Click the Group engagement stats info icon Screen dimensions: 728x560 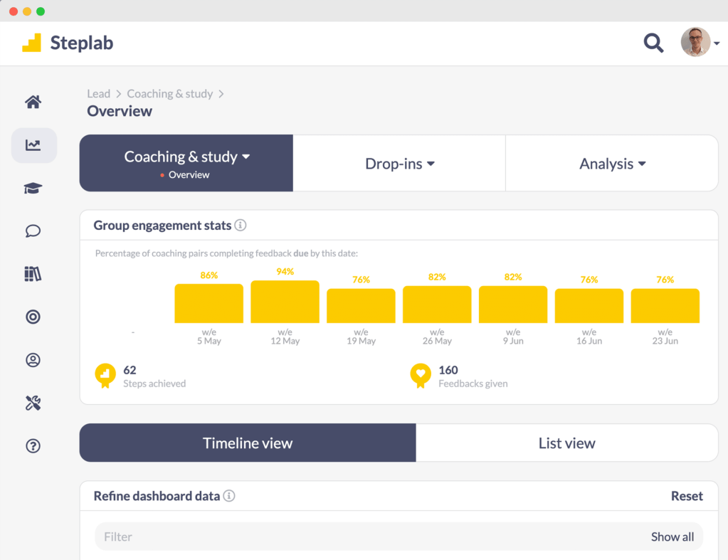click(241, 225)
